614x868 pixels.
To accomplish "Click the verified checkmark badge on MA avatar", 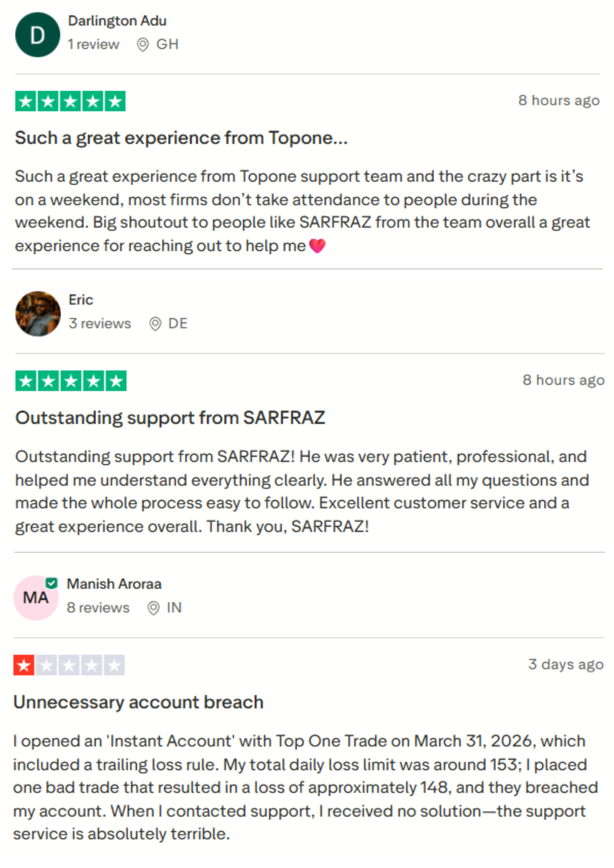I will [52, 583].
